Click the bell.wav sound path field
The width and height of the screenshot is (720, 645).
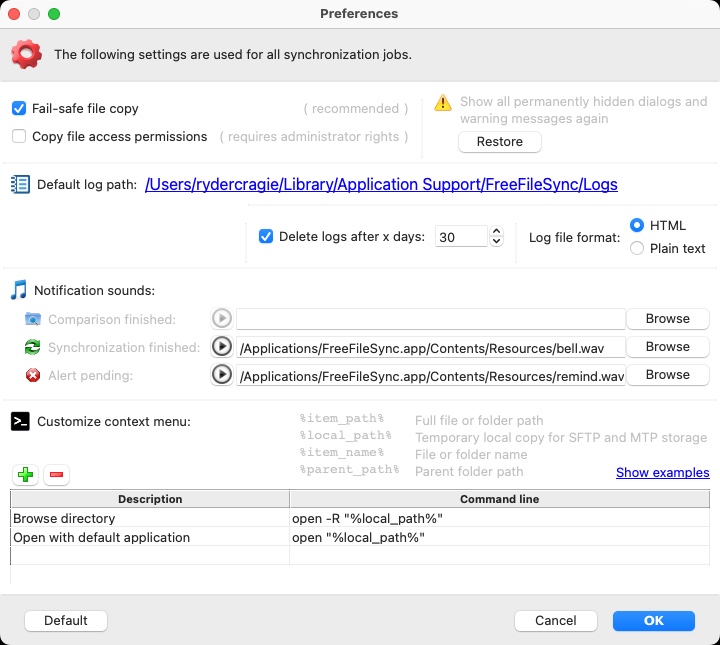coord(431,347)
